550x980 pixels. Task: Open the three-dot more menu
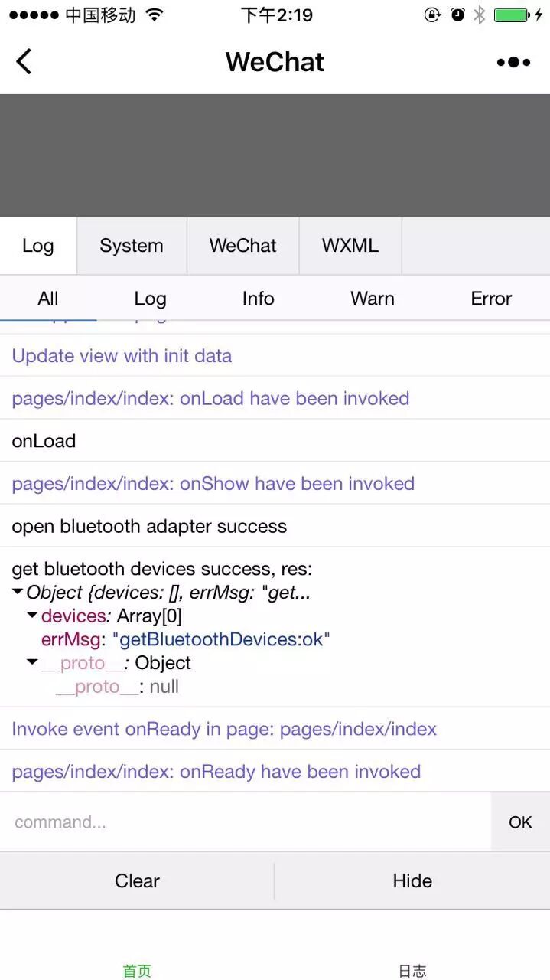pos(513,62)
